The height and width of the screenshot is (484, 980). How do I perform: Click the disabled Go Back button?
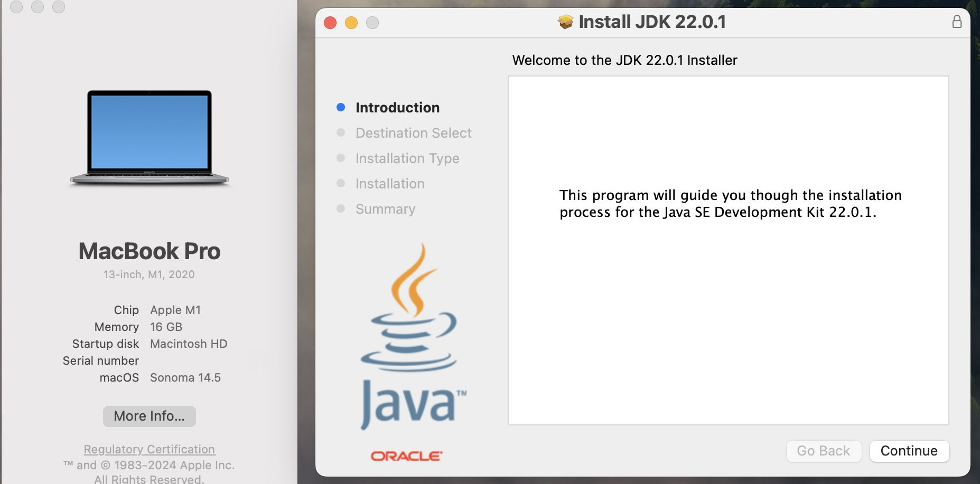click(x=824, y=451)
